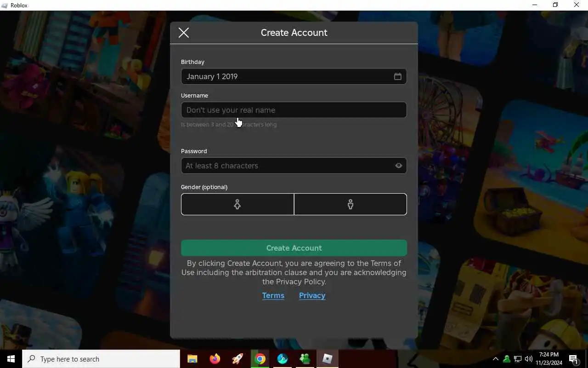This screenshot has height=368, width=588.
Task: Click the green Create Account button
Action: pos(294,248)
